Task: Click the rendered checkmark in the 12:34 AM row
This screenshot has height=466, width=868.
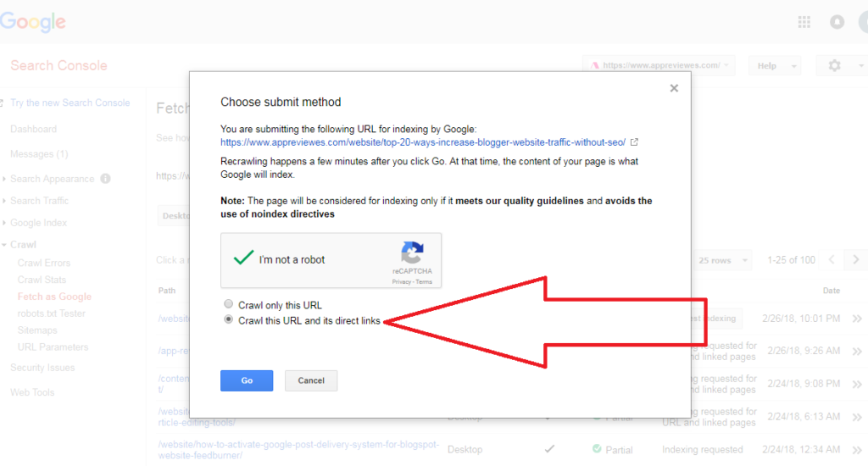Action: 549,449
